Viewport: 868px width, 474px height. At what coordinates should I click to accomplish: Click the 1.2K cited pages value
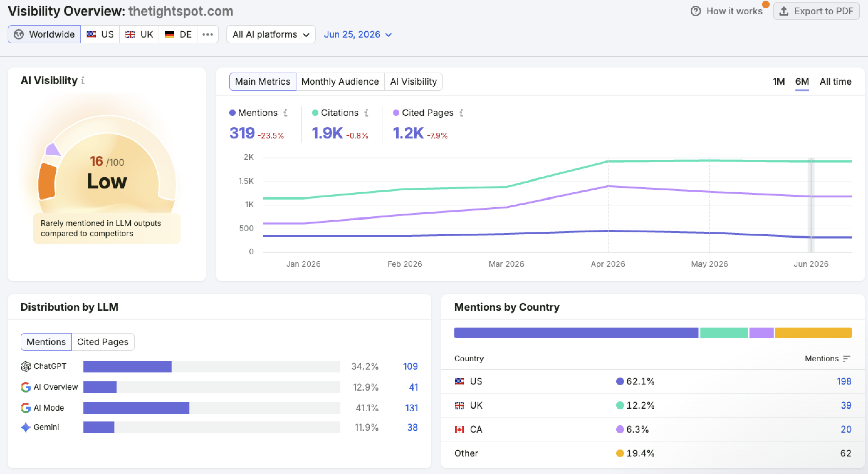click(x=408, y=133)
